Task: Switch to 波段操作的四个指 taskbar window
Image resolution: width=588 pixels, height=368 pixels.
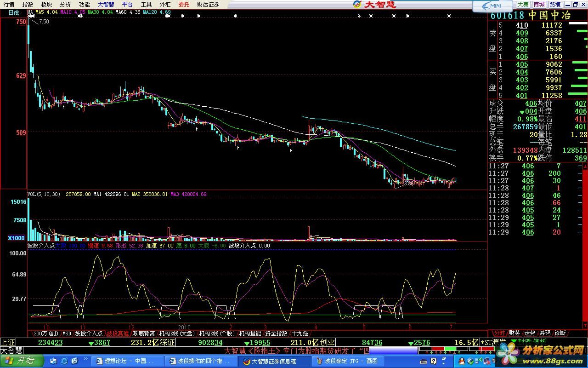Action: pyautogui.click(x=201, y=361)
